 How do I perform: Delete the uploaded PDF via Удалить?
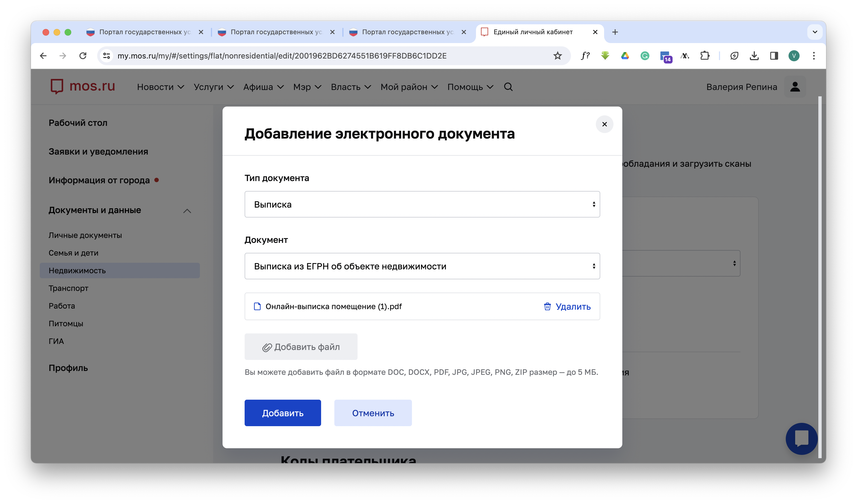(567, 306)
